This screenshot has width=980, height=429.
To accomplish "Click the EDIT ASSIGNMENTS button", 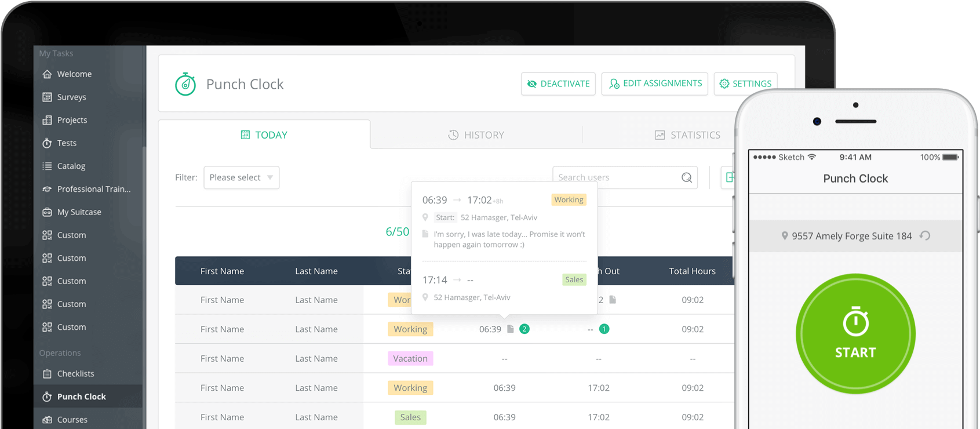I will coord(655,83).
